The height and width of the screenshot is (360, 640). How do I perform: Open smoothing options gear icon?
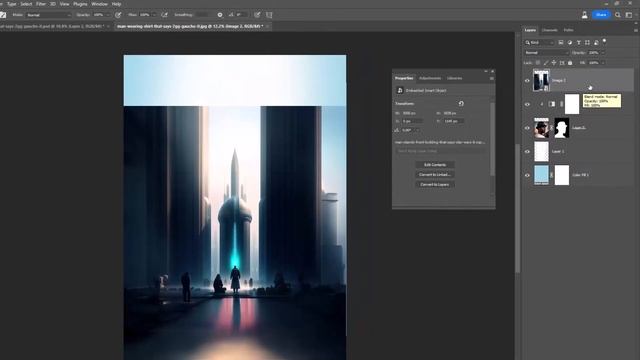pos(220,15)
